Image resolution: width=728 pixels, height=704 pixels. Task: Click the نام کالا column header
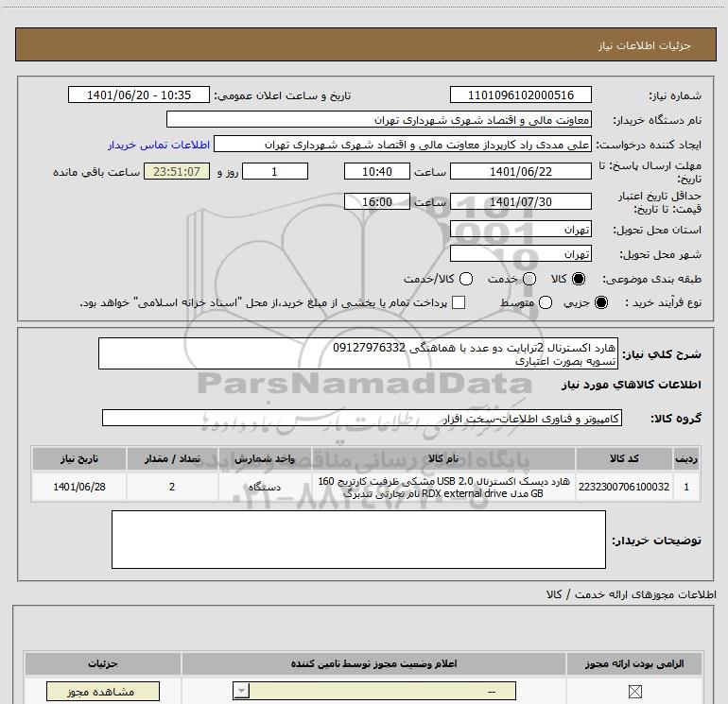coord(443,458)
